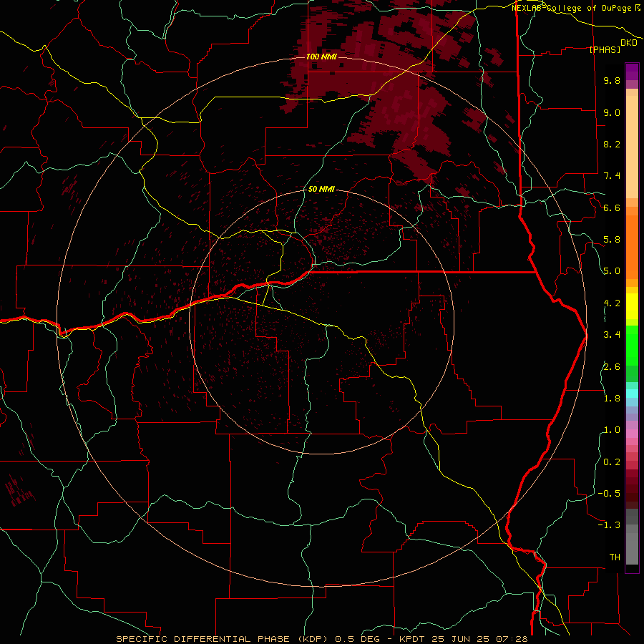Select the -0.5 legend value
This screenshot has height=644, width=644.
coord(609,494)
